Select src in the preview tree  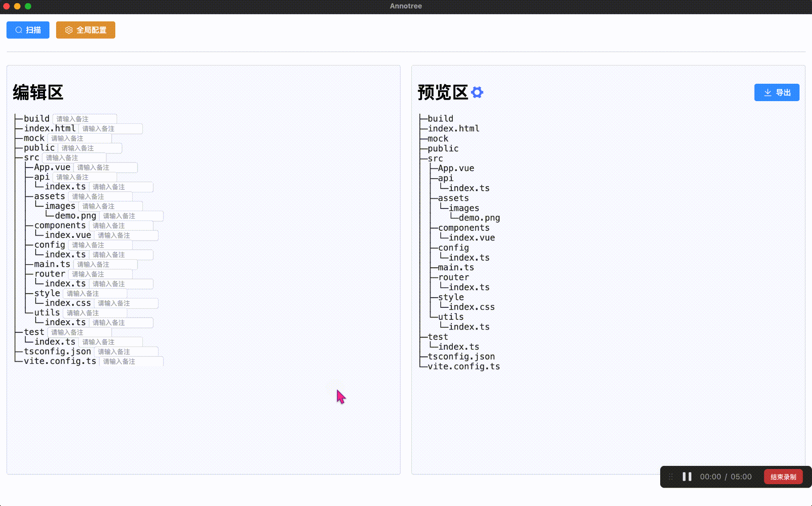coord(435,158)
